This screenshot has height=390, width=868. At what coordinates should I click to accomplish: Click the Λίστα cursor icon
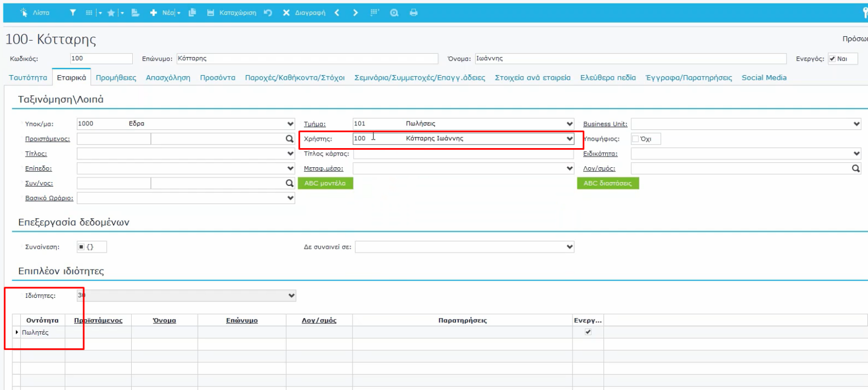24,12
